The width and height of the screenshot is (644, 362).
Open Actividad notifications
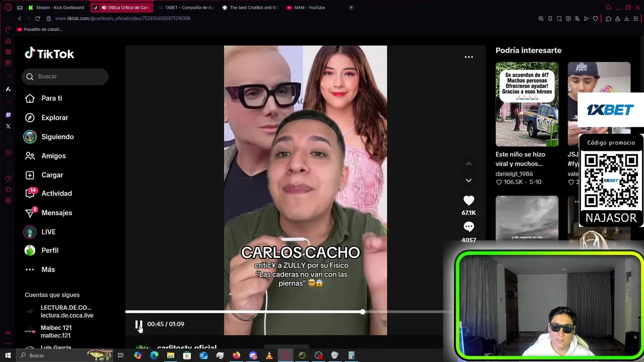(x=49, y=194)
